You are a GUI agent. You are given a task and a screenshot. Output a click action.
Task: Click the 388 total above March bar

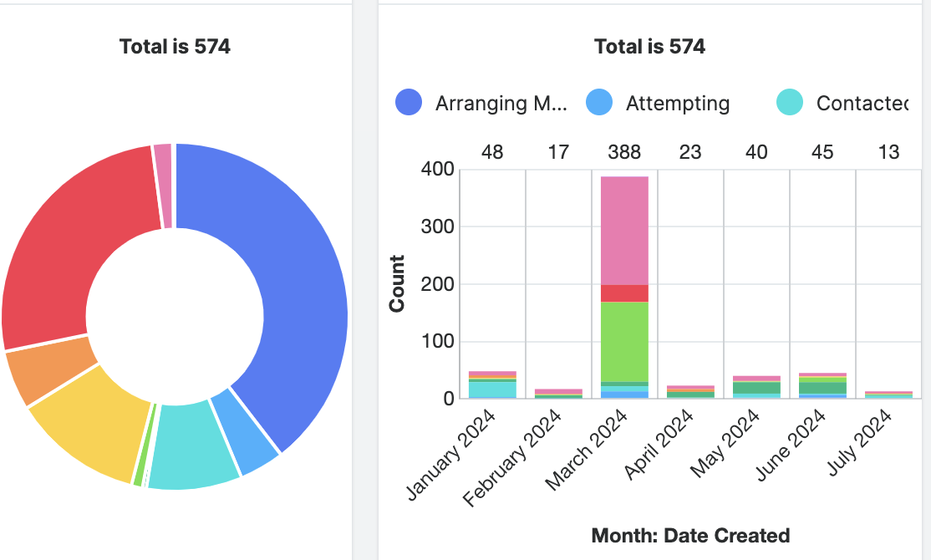tap(624, 153)
